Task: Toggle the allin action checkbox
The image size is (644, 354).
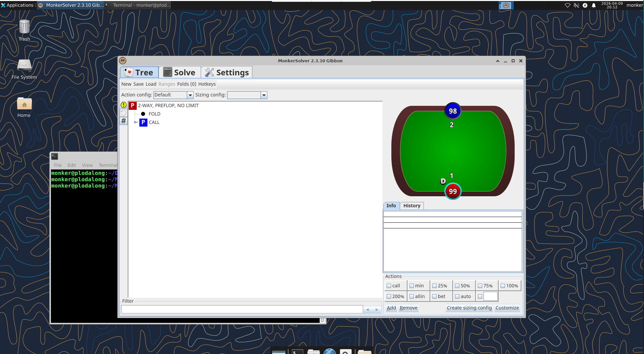Action: pos(411,296)
